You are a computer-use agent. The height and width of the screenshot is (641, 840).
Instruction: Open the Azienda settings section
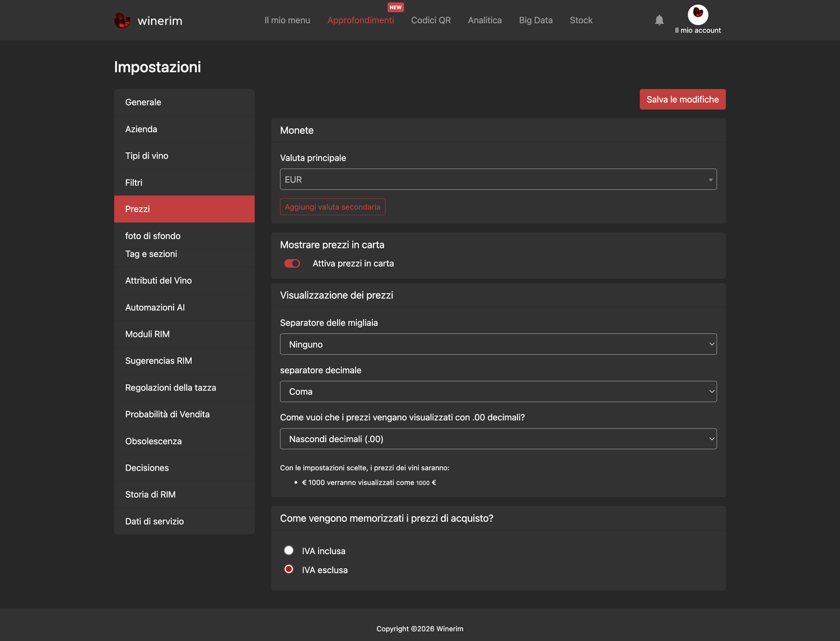184,129
